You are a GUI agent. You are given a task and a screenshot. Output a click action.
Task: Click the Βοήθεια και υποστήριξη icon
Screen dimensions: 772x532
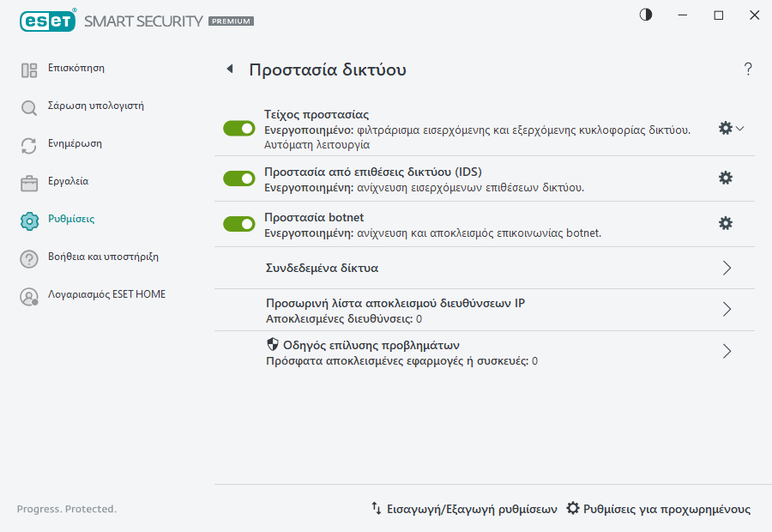click(x=29, y=257)
